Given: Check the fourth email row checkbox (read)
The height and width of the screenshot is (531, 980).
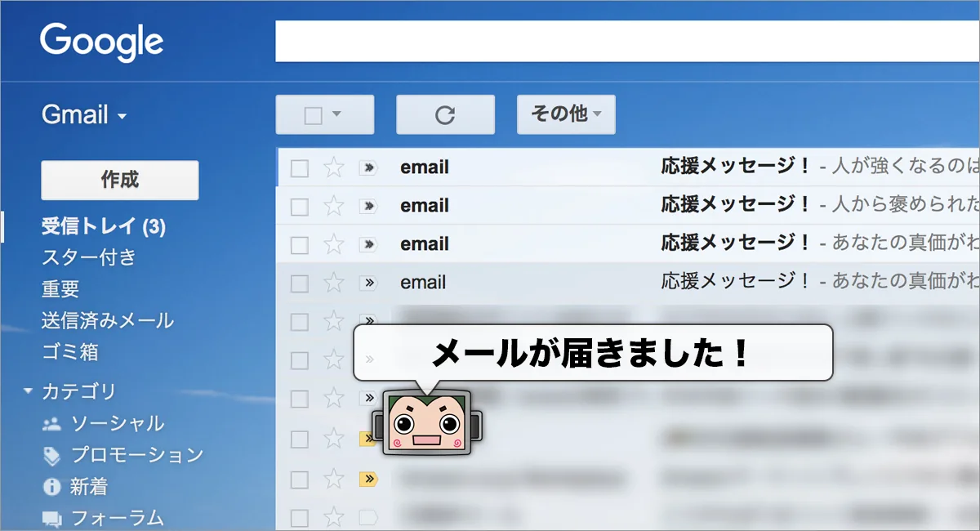Looking at the screenshot, I should (x=300, y=283).
